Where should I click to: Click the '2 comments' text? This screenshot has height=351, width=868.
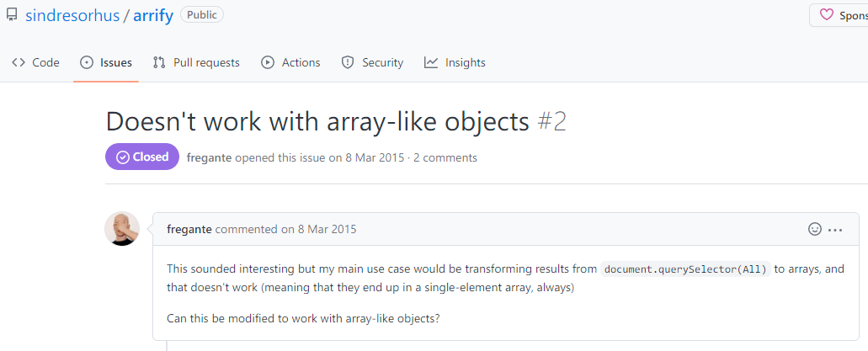(x=445, y=157)
